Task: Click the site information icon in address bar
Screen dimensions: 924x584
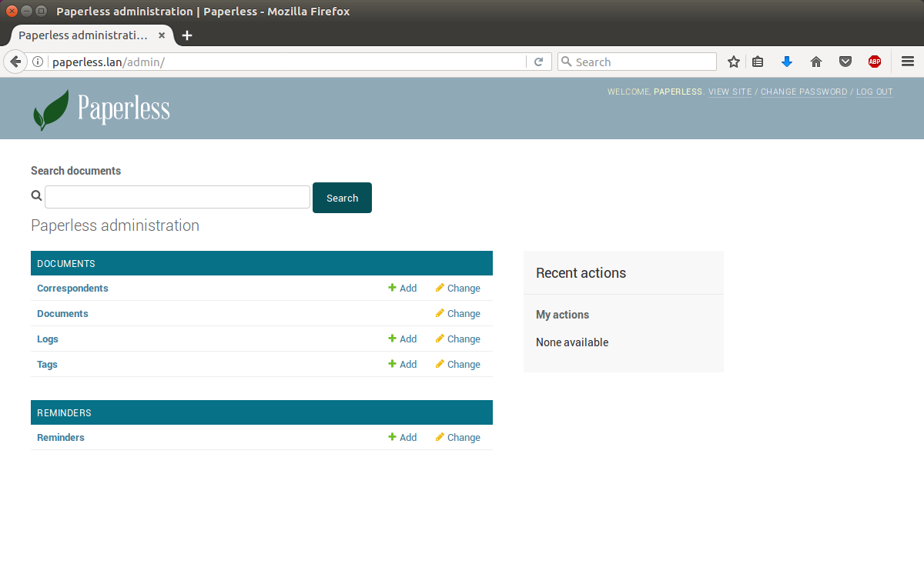Action: pos(37,62)
